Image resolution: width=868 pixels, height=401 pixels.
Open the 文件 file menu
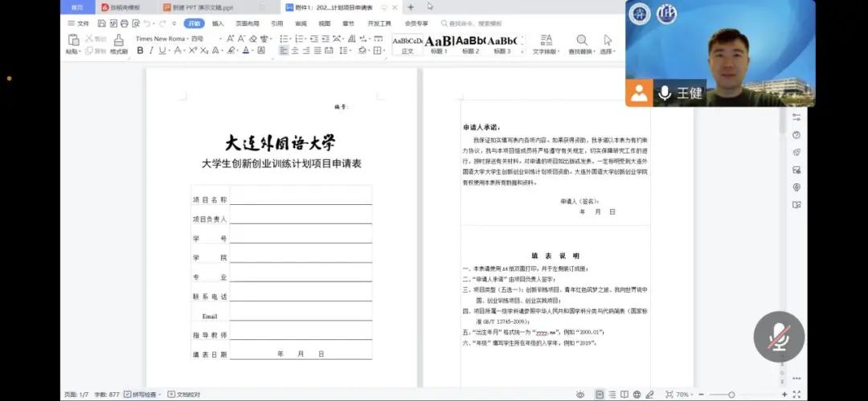coord(79,23)
